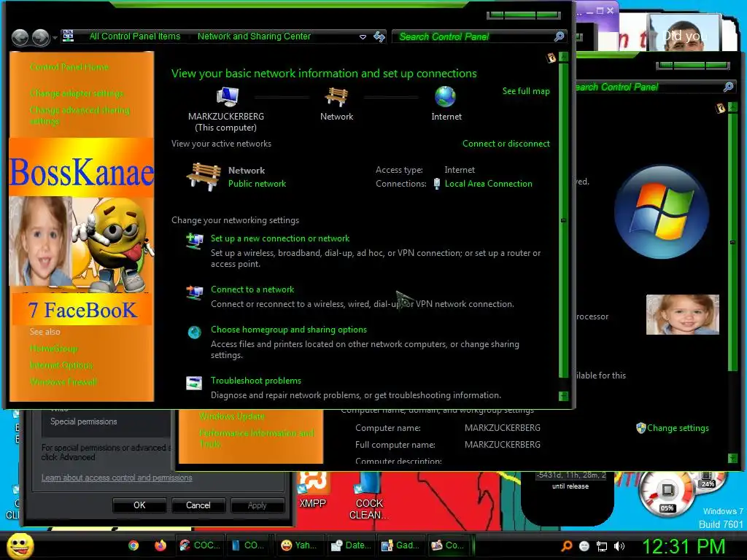747x560 pixels.
Task: Open Control Panel Home link
Action: tap(69, 67)
